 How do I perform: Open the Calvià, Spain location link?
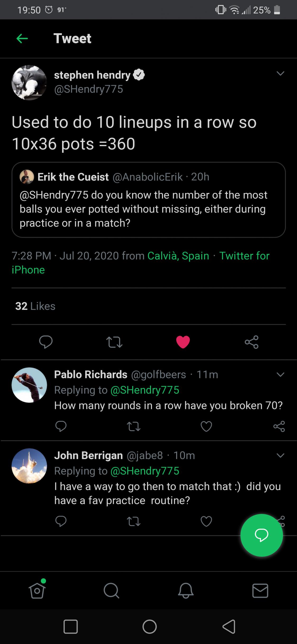[178, 256]
